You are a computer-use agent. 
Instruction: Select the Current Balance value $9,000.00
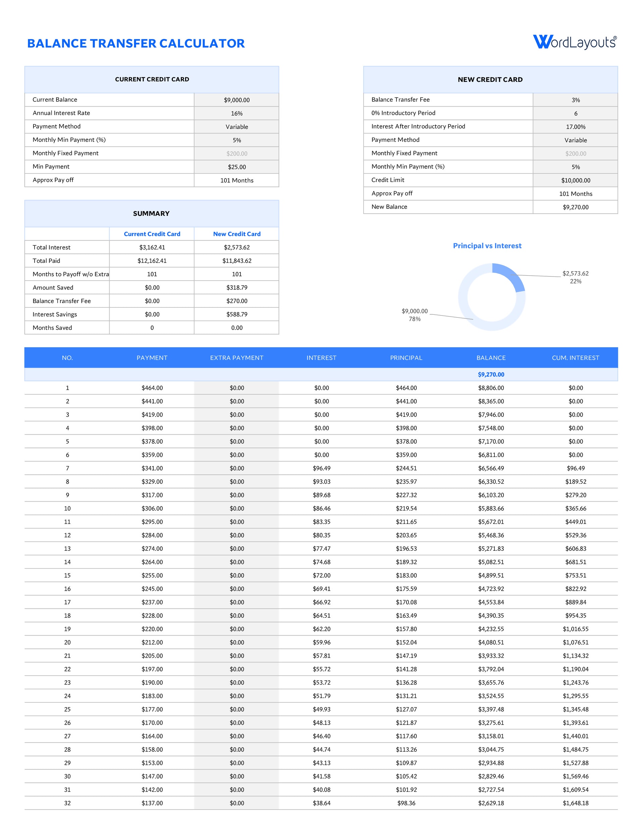click(237, 100)
